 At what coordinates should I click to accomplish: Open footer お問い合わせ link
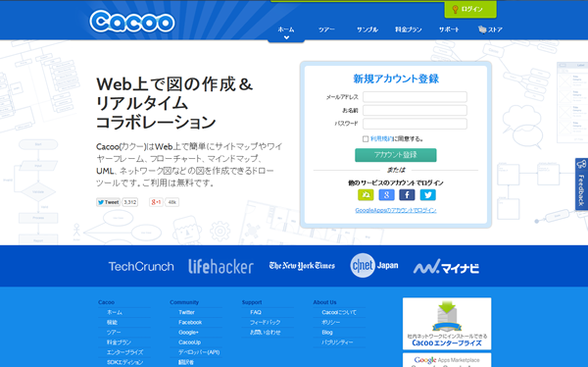point(266,333)
